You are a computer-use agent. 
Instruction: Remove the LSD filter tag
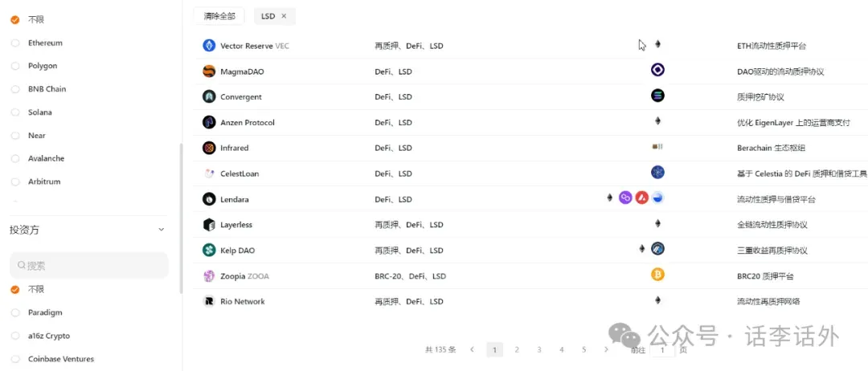tap(284, 16)
